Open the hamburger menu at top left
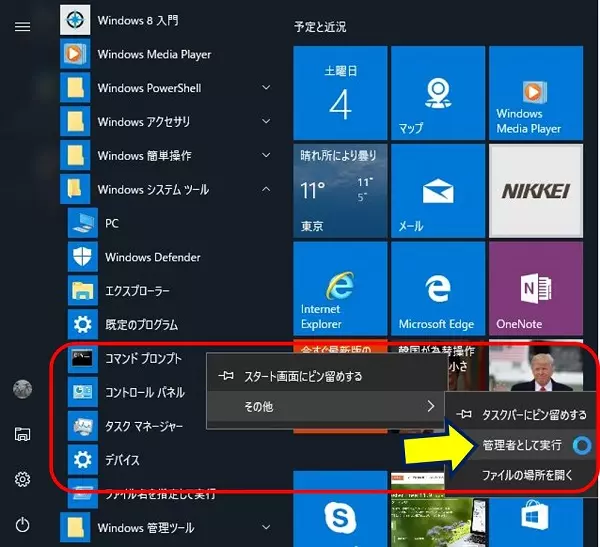600x547 pixels. [x=22, y=26]
